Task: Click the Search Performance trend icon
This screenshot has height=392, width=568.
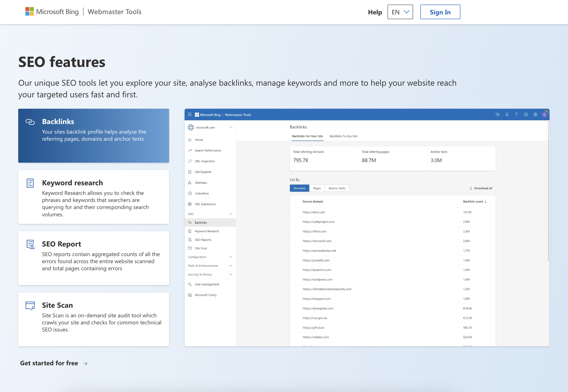Action: pos(190,150)
